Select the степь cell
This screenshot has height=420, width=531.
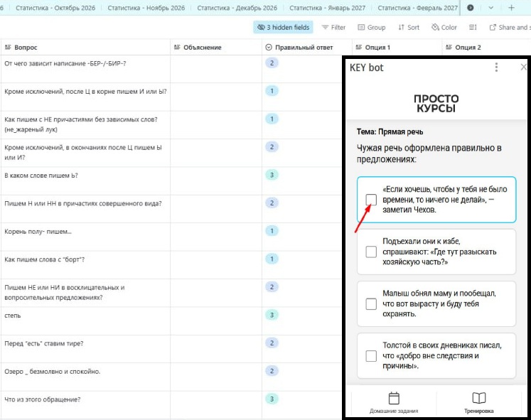pos(85,321)
